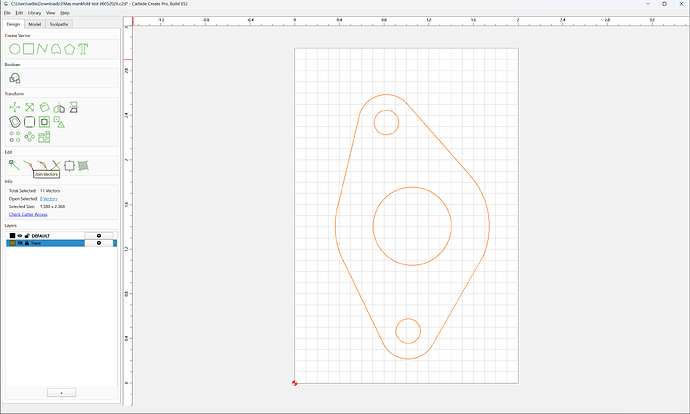This screenshot has width=690, height=414.
Task: Click the Selected Size value text
Action: click(x=52, y=206)
